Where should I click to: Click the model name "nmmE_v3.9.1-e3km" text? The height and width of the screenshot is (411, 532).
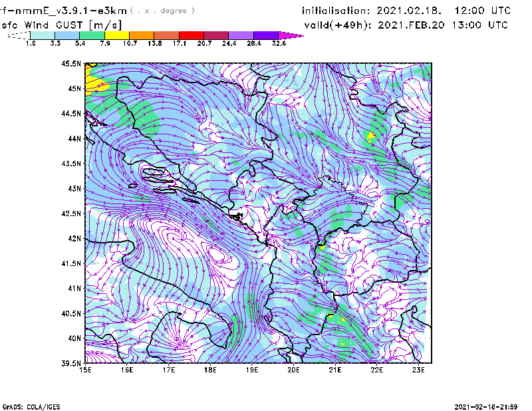click(x=70, y=11)
